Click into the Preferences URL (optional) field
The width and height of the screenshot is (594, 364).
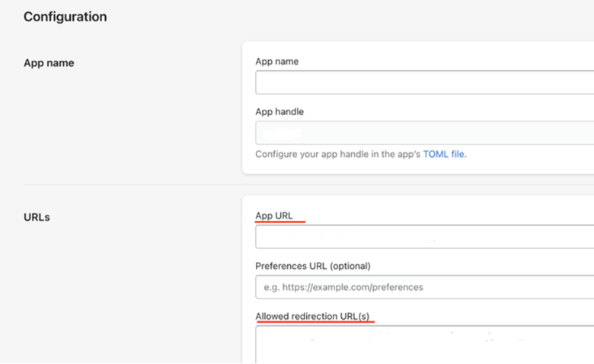pyautogui.click(x=425, y=287)
